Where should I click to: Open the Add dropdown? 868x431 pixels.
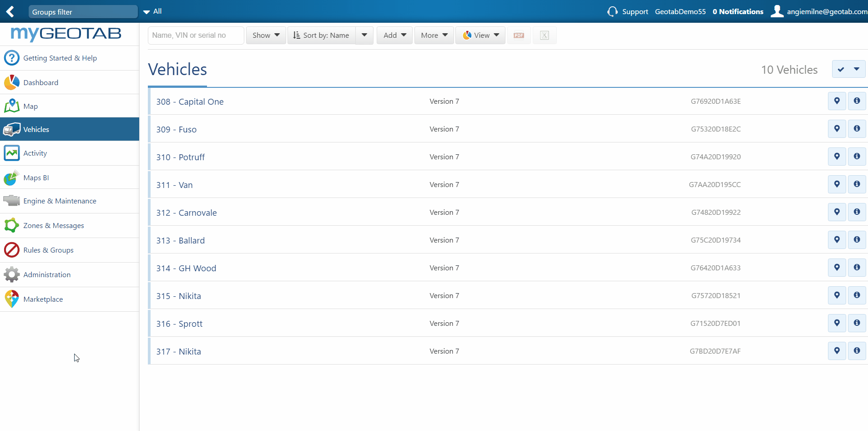[x=394, y=35]
